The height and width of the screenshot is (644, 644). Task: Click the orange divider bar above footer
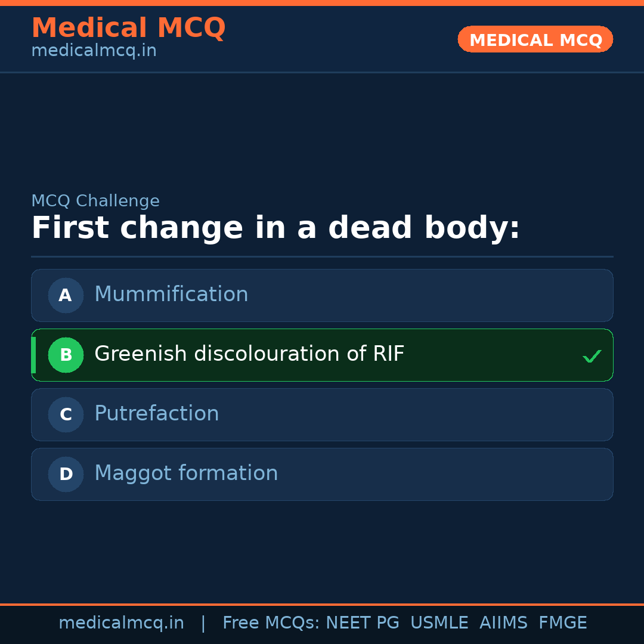[x=322, y=603]
